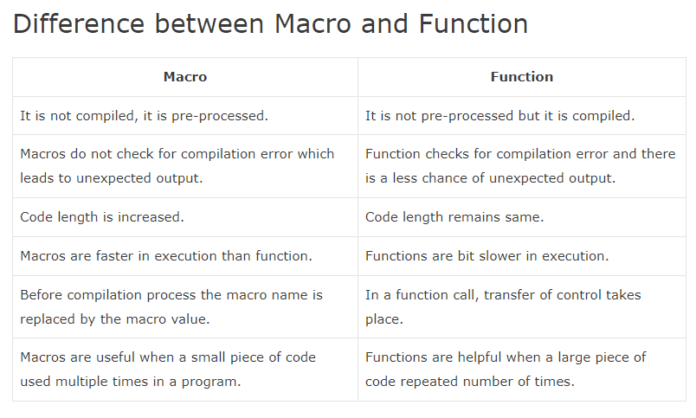Click the 'Before compilation process' cell
Viewport: 696px width, 418px height.
coord(171,306)
